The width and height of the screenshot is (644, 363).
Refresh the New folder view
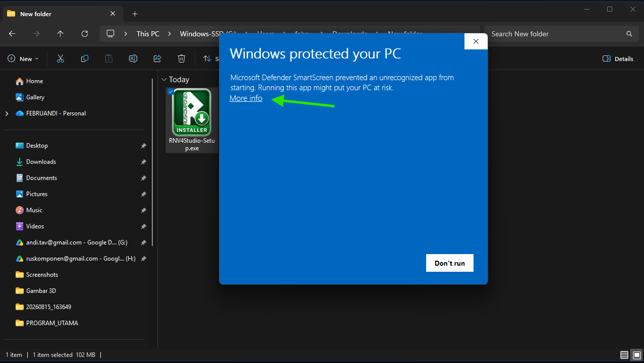85,34
